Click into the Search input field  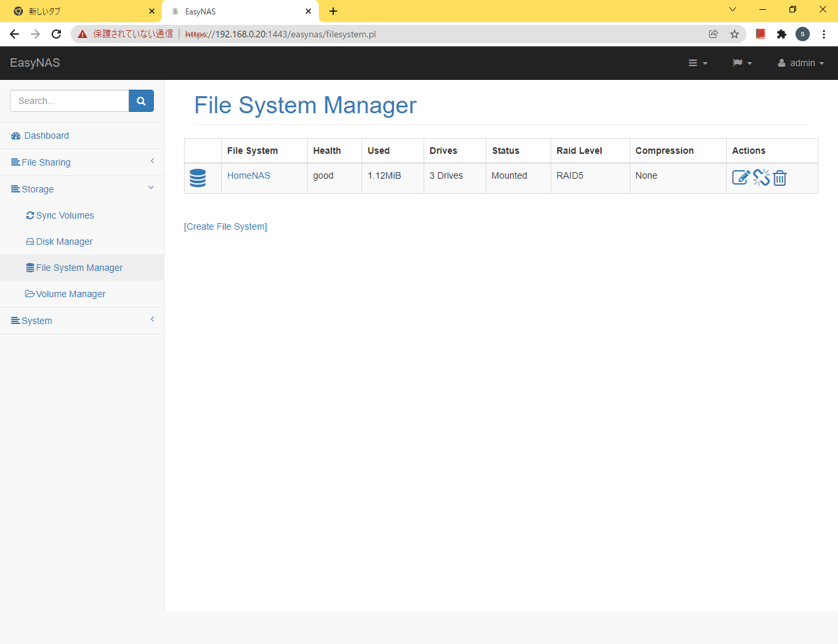point(69,101)
